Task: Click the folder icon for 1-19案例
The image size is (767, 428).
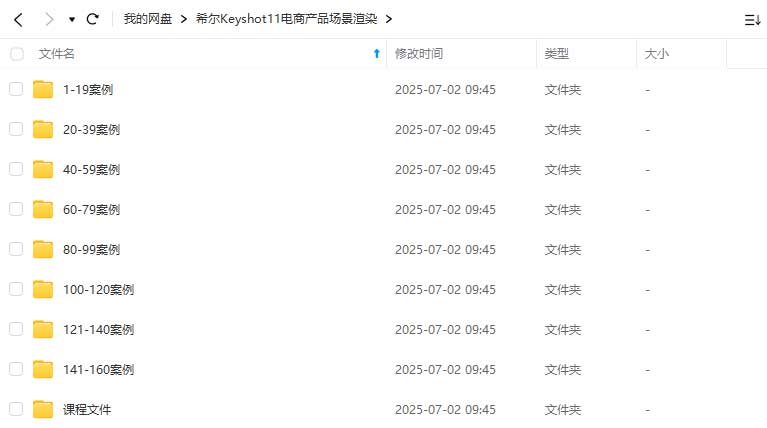Action: (43, 90)
